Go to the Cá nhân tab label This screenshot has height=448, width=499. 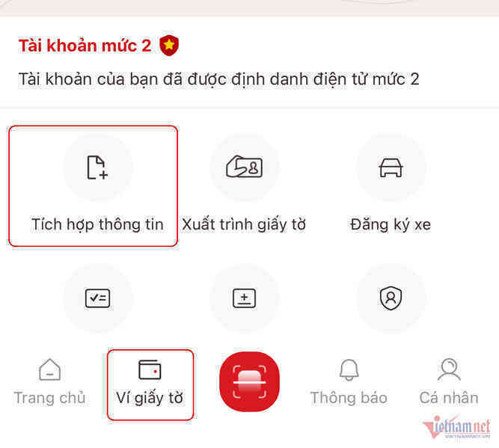449,398
